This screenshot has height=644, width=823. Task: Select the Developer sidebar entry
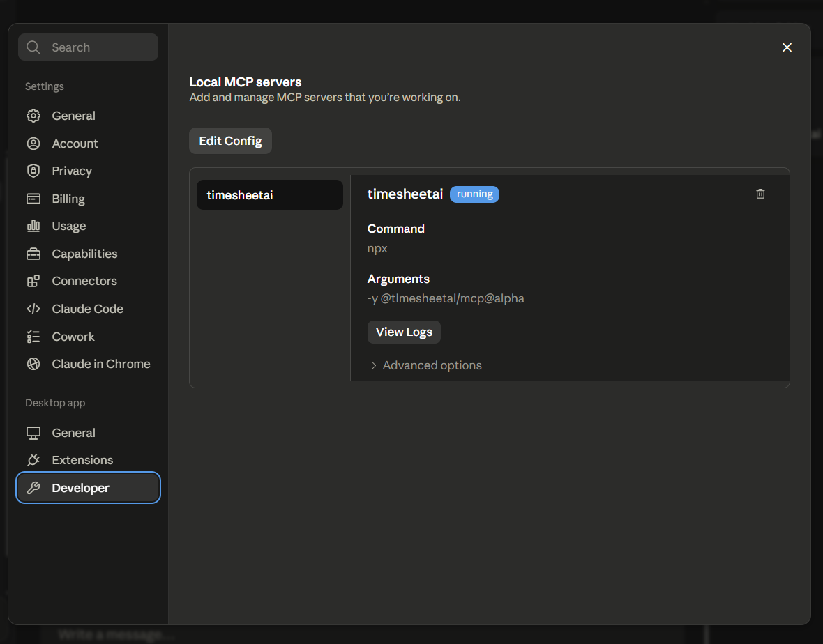coord(88,488)
